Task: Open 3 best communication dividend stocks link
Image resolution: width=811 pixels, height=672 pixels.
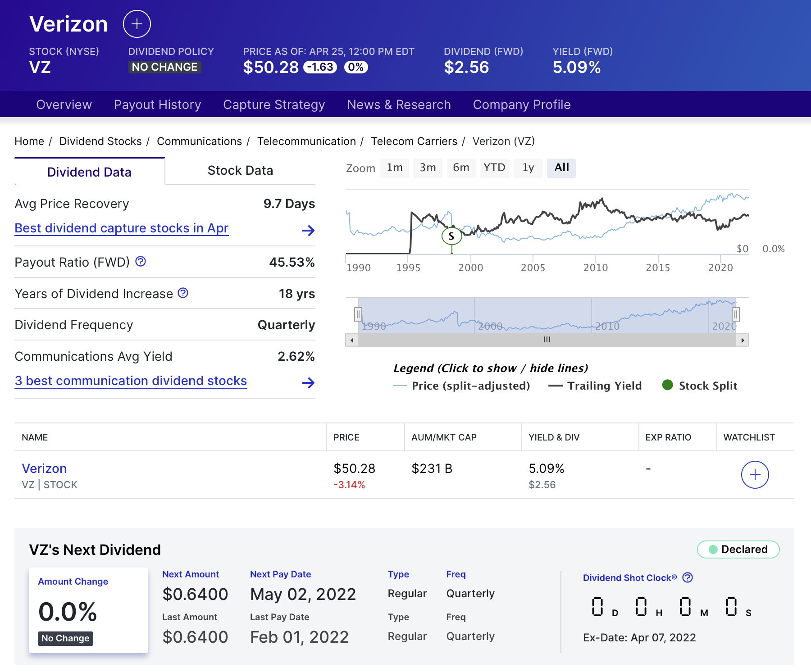Action: click(131, 381)
